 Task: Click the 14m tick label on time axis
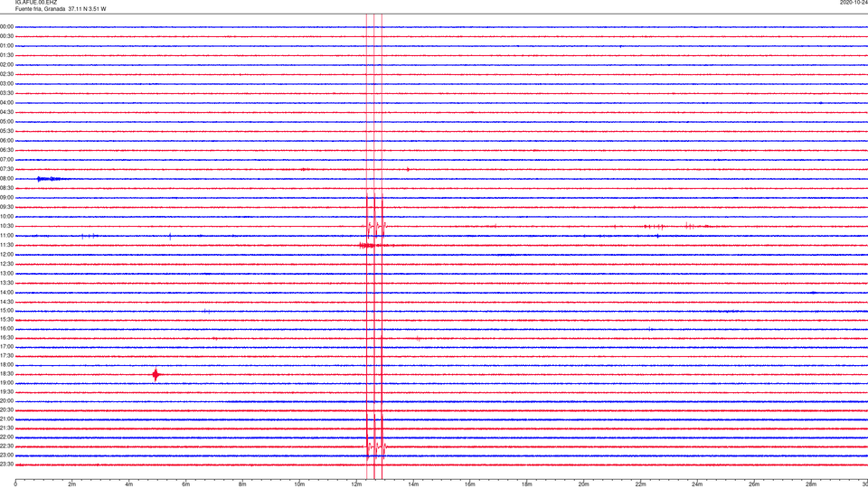(413, 484)
